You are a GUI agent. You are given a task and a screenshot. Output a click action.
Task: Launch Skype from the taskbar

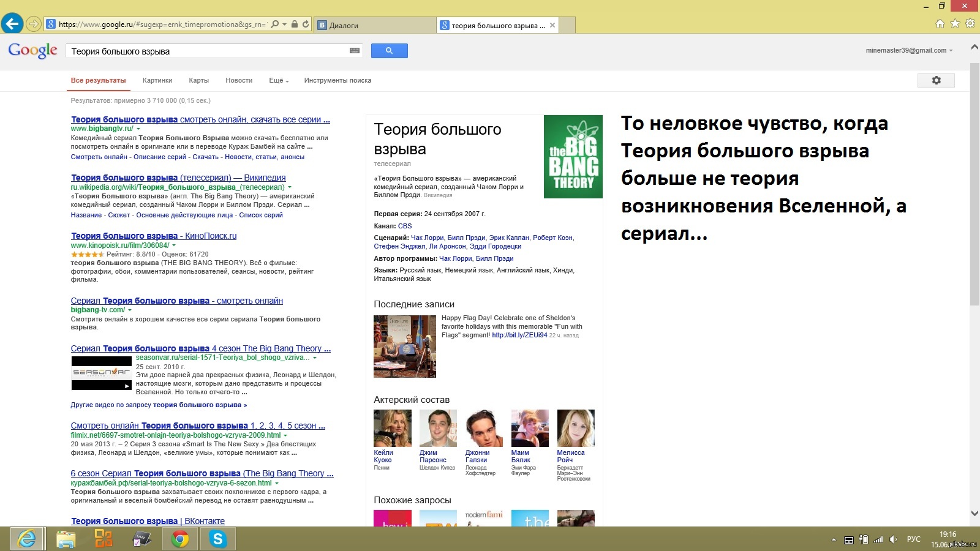217,539
